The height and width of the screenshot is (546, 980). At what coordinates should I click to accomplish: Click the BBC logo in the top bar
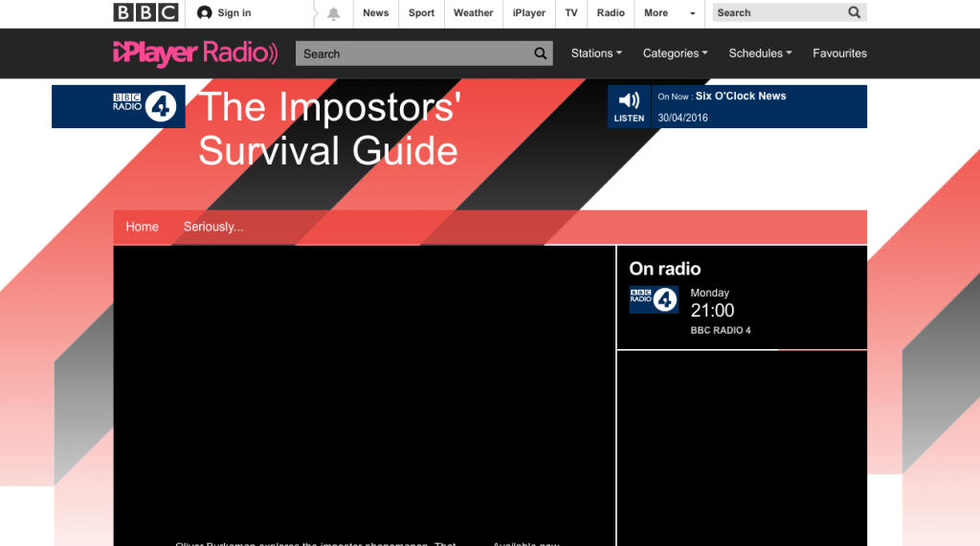tap(145, 12)
